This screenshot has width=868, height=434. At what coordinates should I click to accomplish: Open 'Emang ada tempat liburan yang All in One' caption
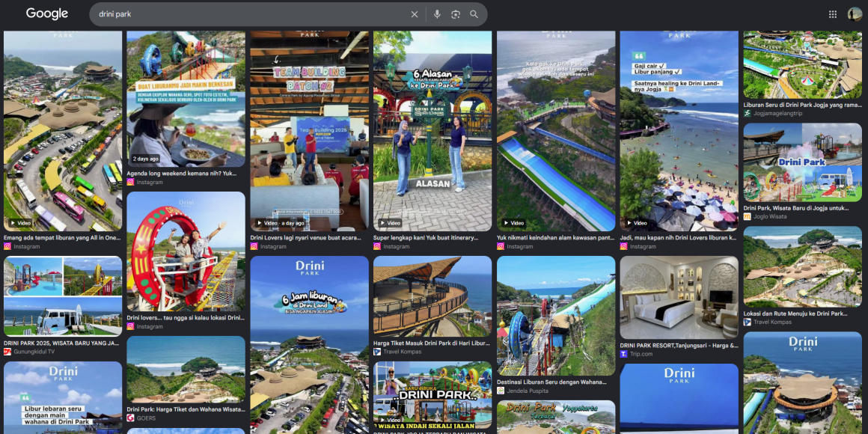62,237
